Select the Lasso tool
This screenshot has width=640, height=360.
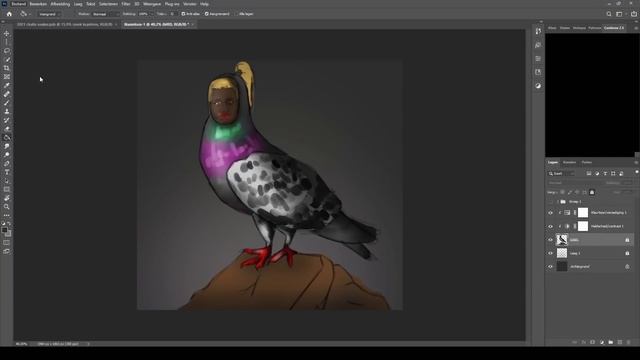click(7, 51)
